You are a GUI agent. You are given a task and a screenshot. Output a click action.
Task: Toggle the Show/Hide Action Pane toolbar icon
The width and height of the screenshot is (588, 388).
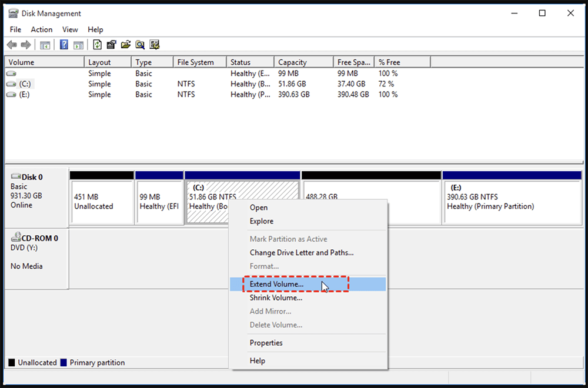pos(78,44)
